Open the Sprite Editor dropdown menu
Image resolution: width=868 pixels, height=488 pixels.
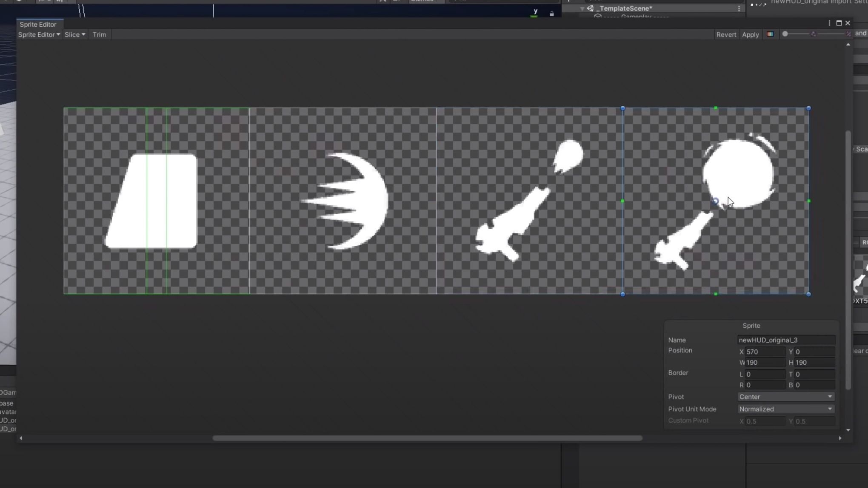click(x=38, y=34)
